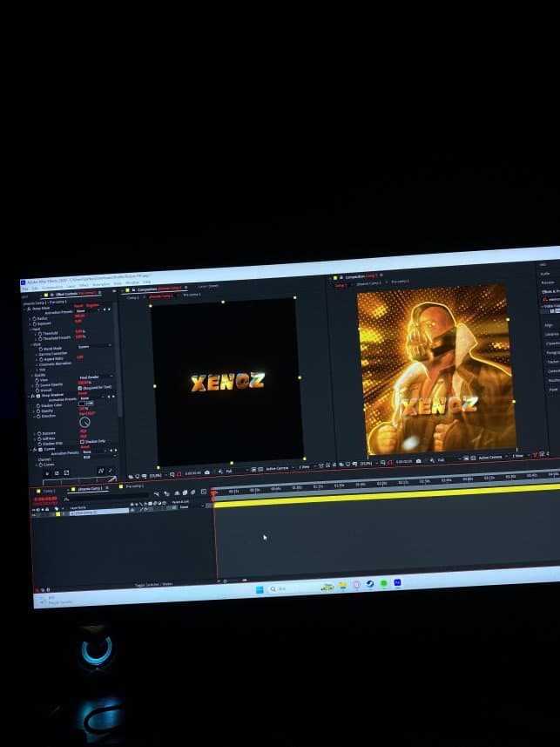Screen dimensions: 560x747
Task: Open Parent None dropdown for layer
Action: tap(191, 506)
